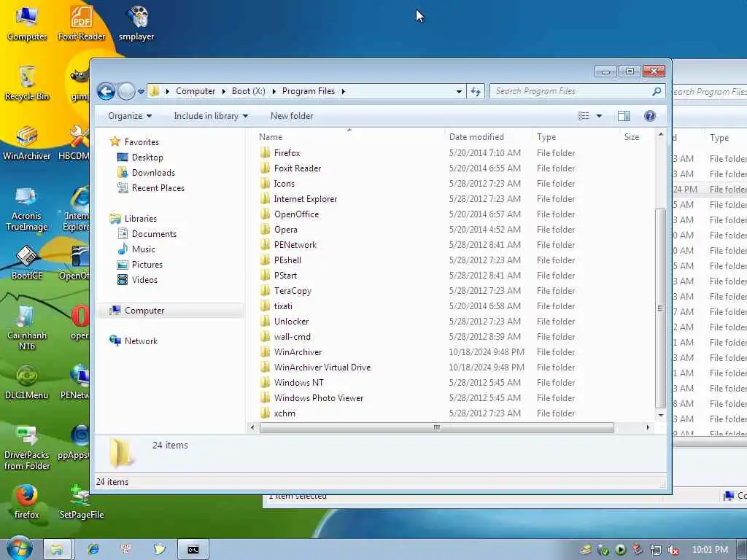
Task: Select the Firefox folder
Action: [287, 153]
